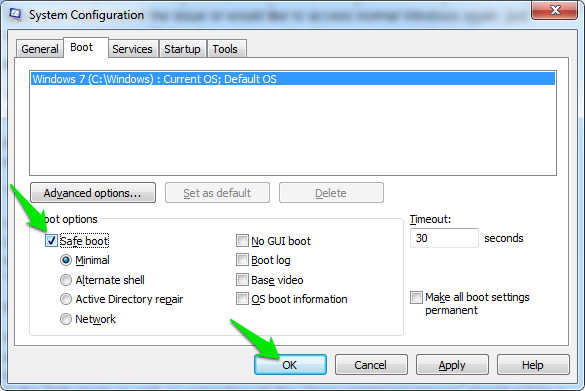
Task: Switch to the General tab
Action: [x=40, y=49]
